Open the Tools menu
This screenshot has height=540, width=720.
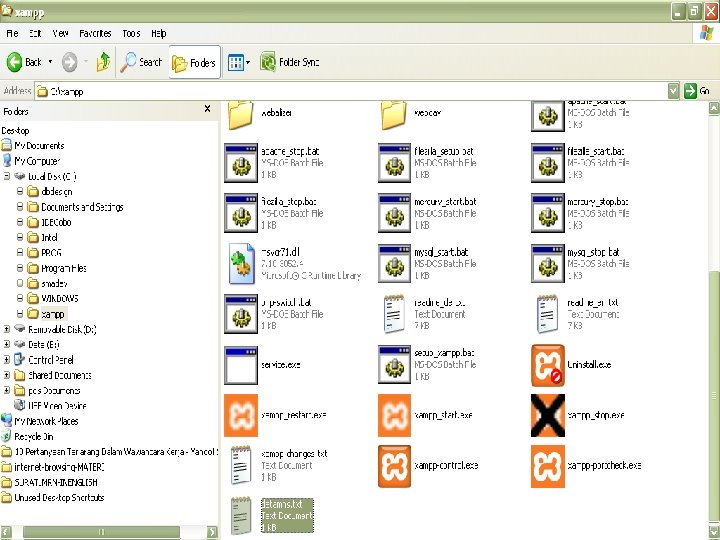tap(131, 33)
